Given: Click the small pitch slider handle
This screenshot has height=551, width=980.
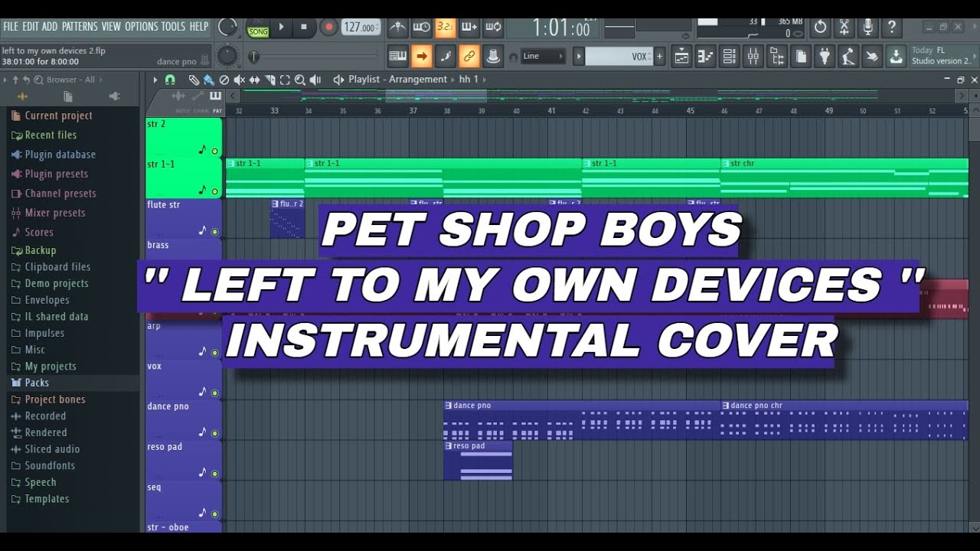Looking at the screenshot, I should (253, 57).
